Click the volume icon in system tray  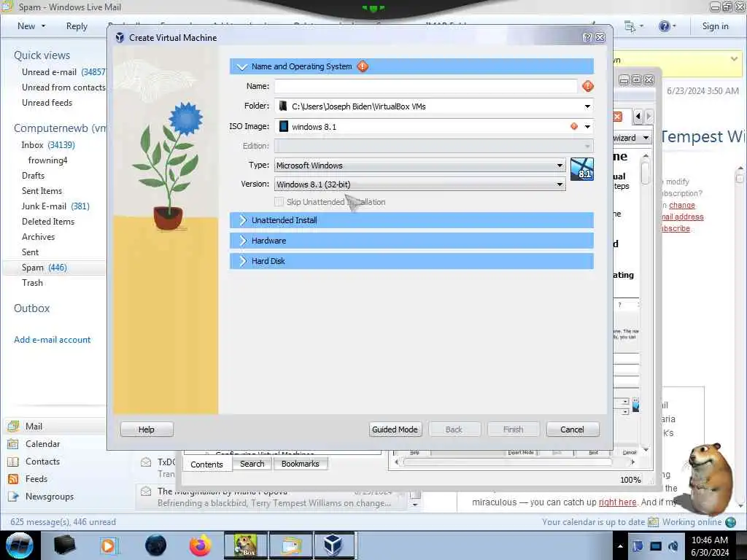pyautogui.click(x=673, y=545)
